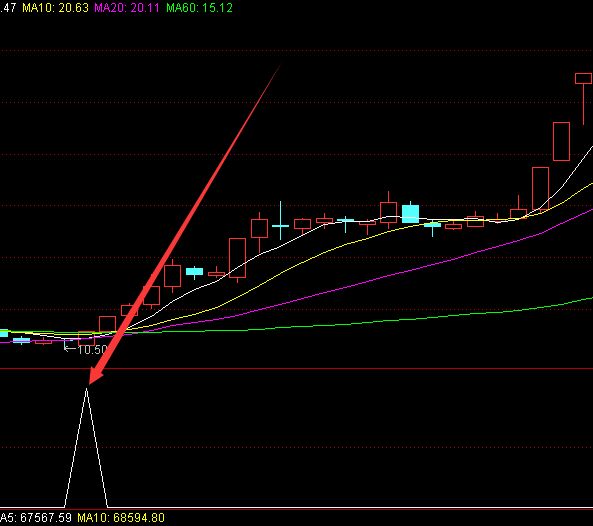Click the MA60: 15.12 indicator label
Screen dimensions: 593x526
coord(199,8)
